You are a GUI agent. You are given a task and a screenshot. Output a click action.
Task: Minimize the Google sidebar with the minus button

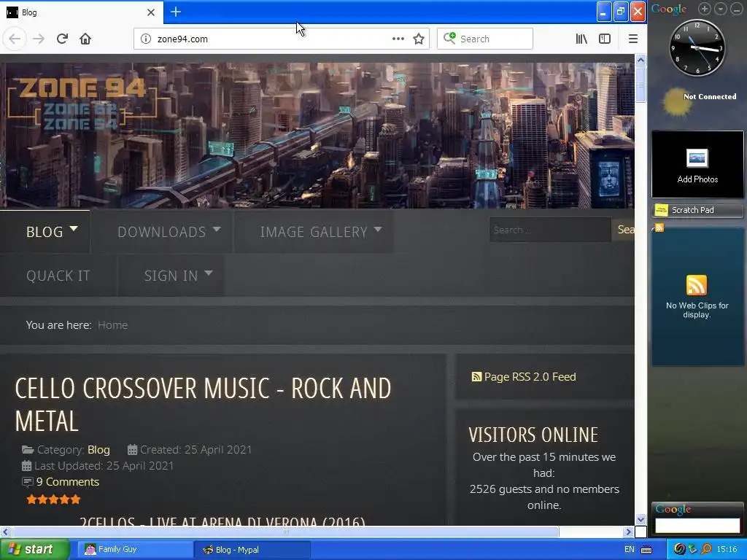pyautogui.click(x=737, y=9)
